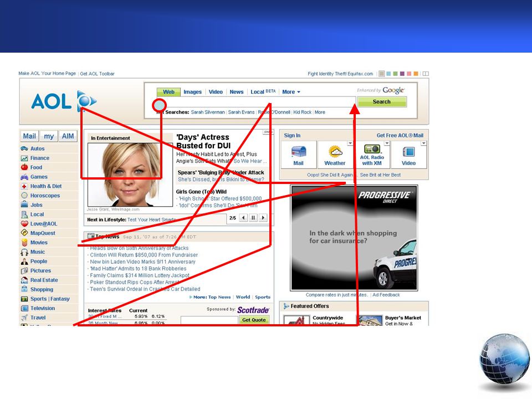The width and height of the screenshot is (532, 399).
Task: Click the Horoscopes icon in the sidebar
Action: 24,196
